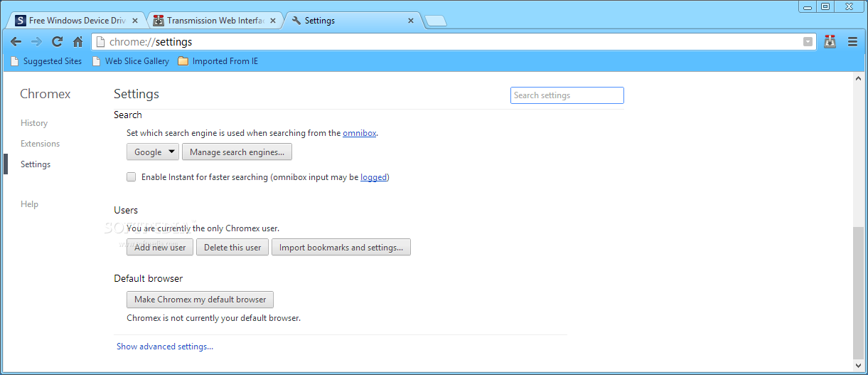
Task: Click the extension icon beside the menu button
Action: 830,42
